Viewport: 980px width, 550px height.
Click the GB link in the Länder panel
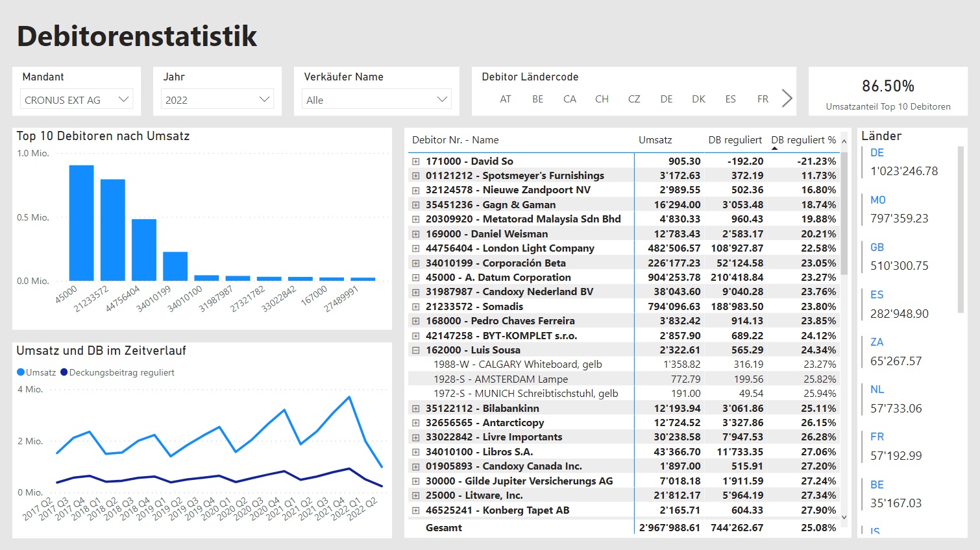point(877,247)
